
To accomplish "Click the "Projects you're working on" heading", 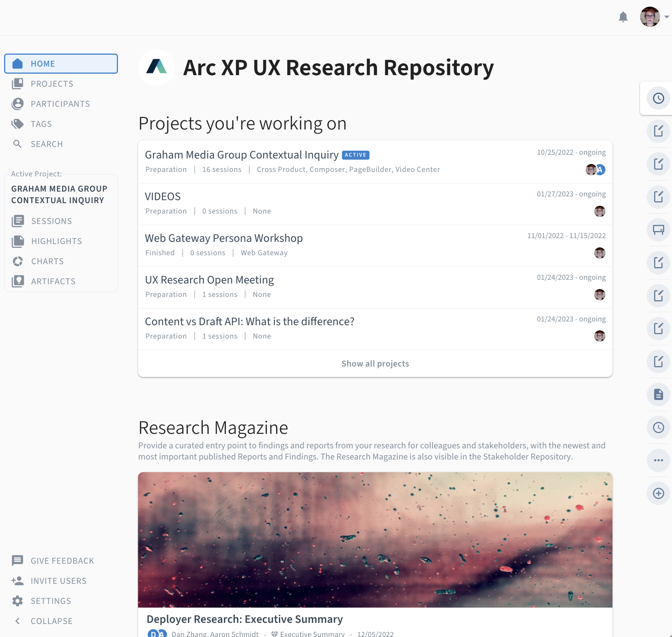I will pyautogui.click(x=242, y=124).
